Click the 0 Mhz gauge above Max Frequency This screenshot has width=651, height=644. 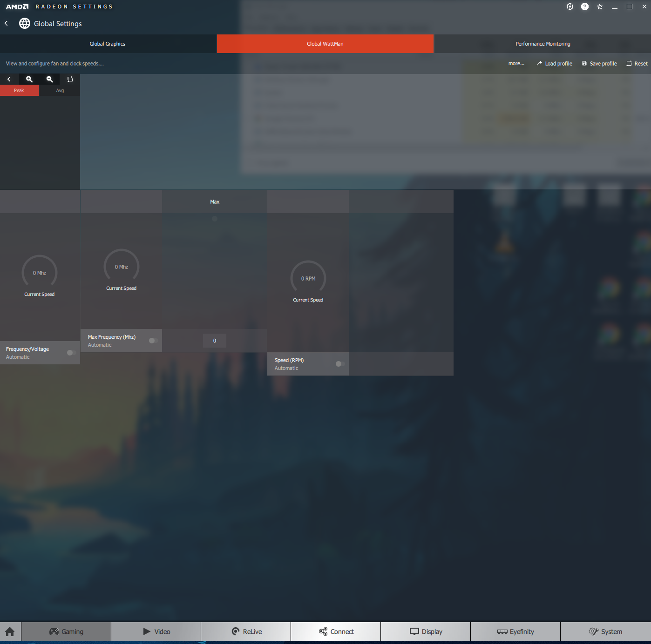tap(122, 267)
